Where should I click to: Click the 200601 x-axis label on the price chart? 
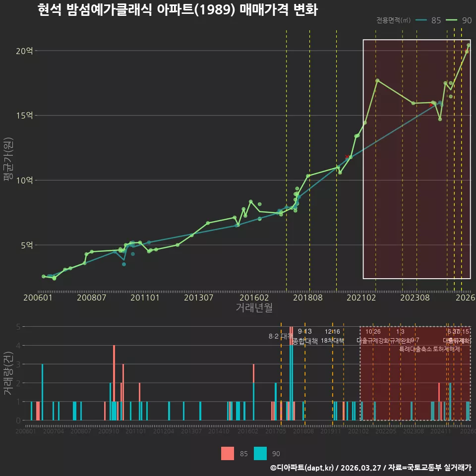38,297
